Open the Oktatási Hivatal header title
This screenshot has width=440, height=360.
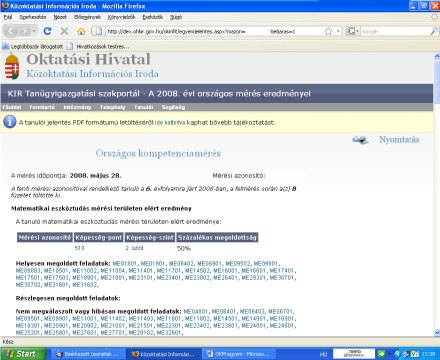(x=88, y=59)
